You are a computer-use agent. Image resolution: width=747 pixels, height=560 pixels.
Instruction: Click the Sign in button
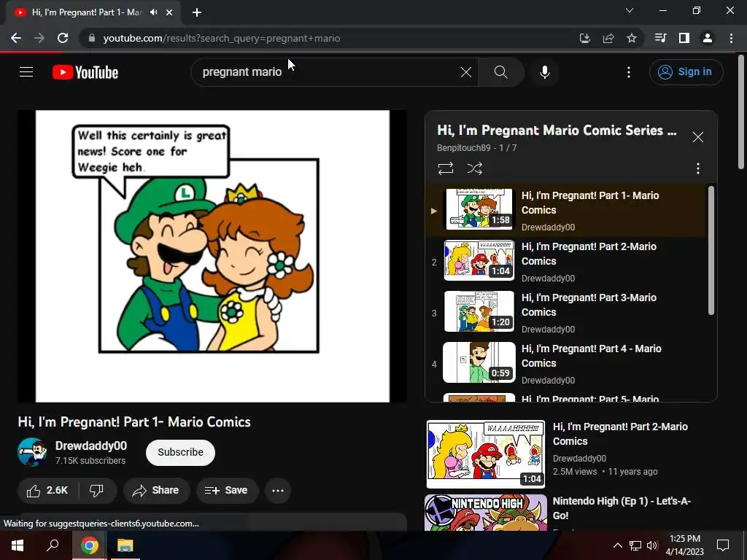686,72
